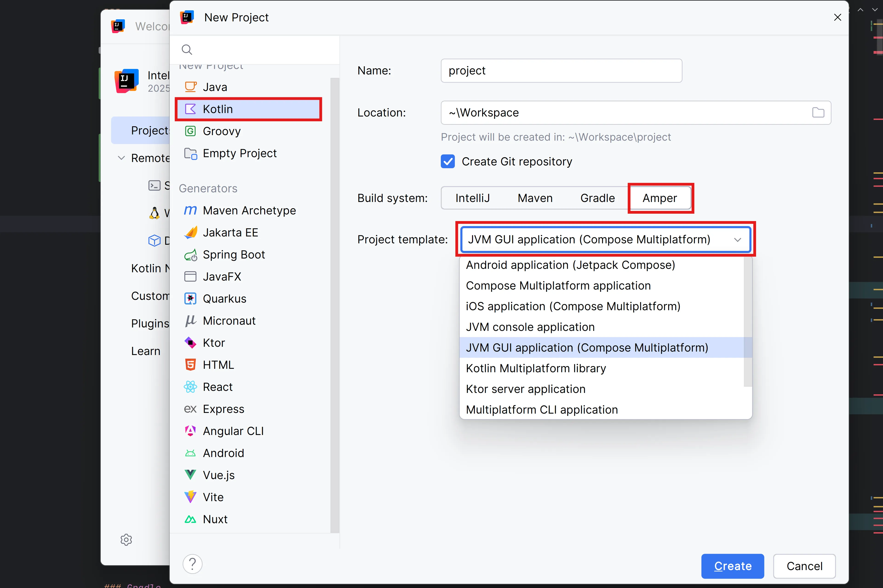Click the Kotlin logo icon

(x=191, y=109)
